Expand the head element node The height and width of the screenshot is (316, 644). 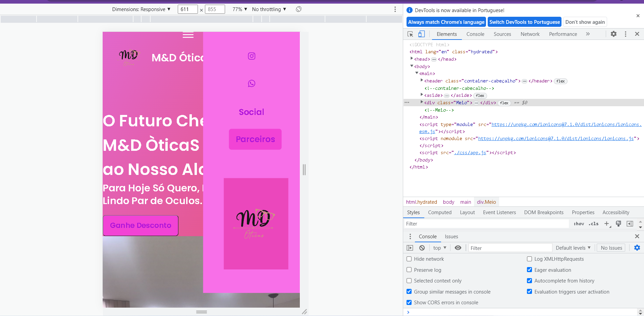click(412, 59)
